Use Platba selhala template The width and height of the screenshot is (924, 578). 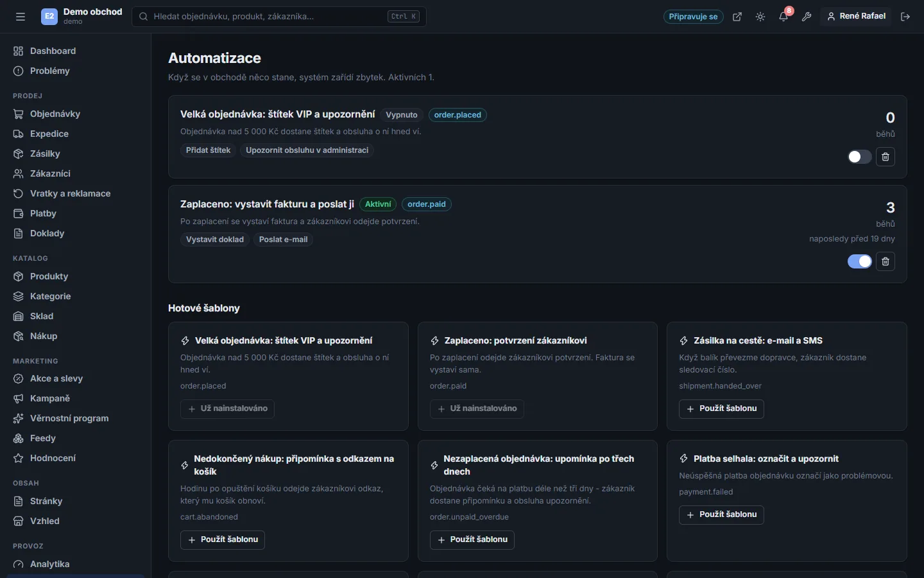pos(721,515)
